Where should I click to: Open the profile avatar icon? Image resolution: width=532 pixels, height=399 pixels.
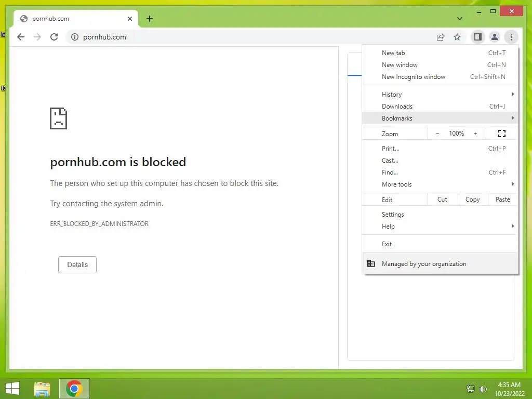click(495, 37)
